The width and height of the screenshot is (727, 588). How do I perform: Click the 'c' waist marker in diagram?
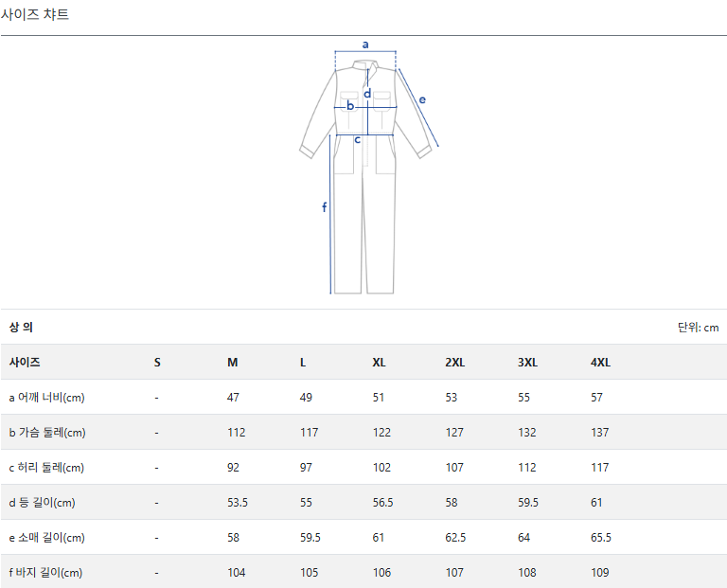tap(357, 140)
